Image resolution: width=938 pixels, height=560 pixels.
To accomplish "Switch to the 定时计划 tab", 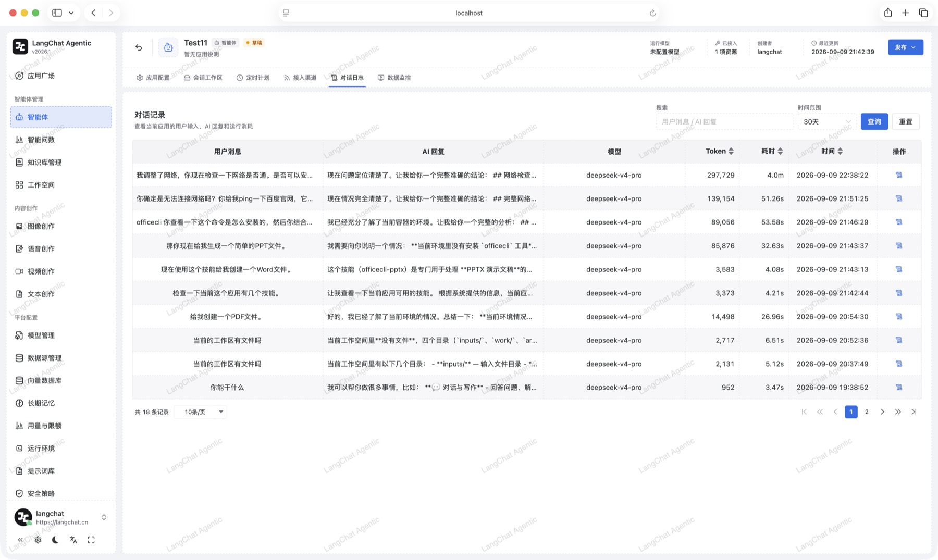I will pyautogui.click(x=253, y=78).
